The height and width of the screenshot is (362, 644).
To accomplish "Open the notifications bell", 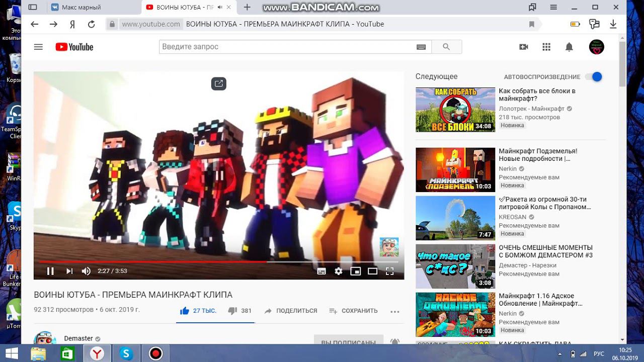I will click(569, 47).
